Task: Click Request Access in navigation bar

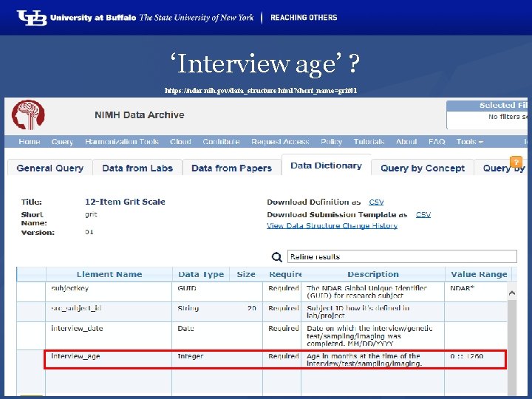Action: click(280, 141)
